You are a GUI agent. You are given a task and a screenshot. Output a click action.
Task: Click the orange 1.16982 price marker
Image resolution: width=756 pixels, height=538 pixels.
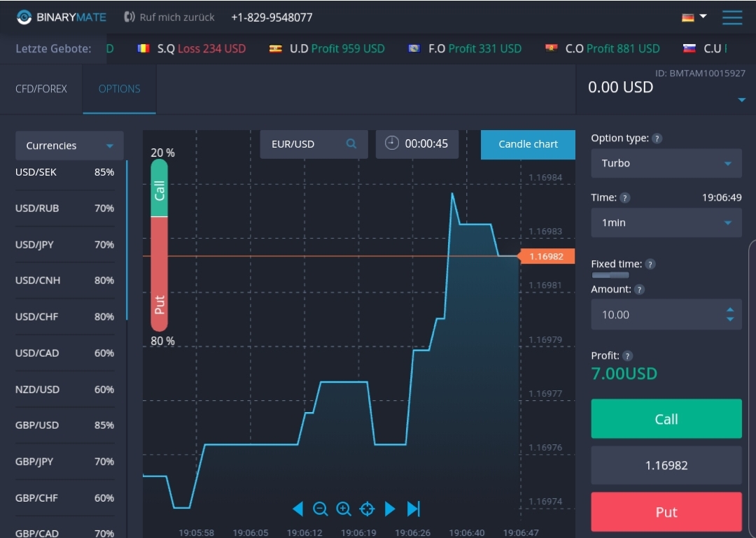(546, 256)
